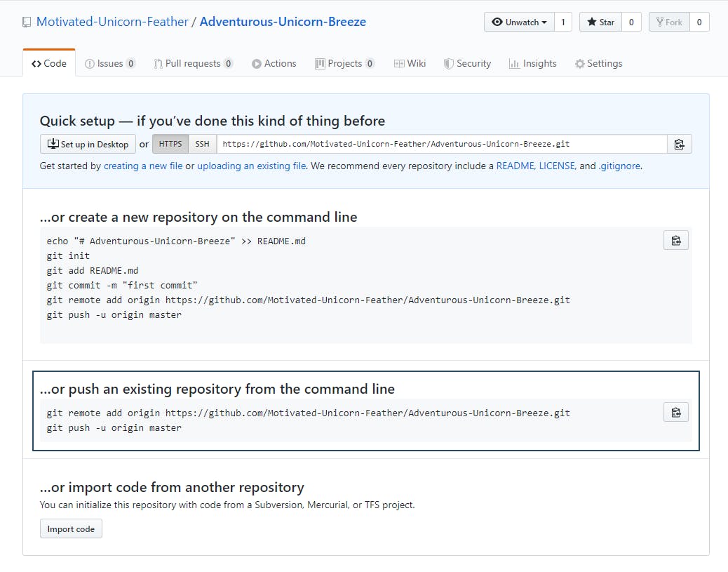This screenshot has height=572, width=728.
Task: Click the 'git init' command line
Action: [x=68, y=255]
